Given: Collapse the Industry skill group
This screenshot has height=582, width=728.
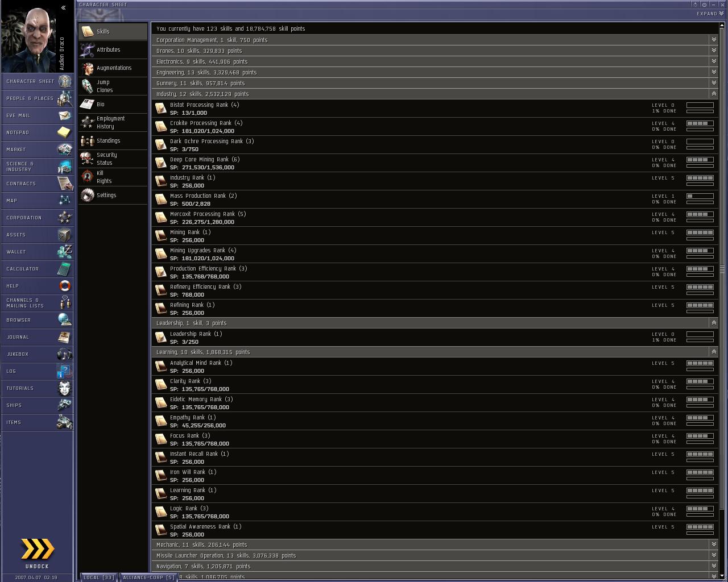Looking at the screenshot, I should pos(714,94).
